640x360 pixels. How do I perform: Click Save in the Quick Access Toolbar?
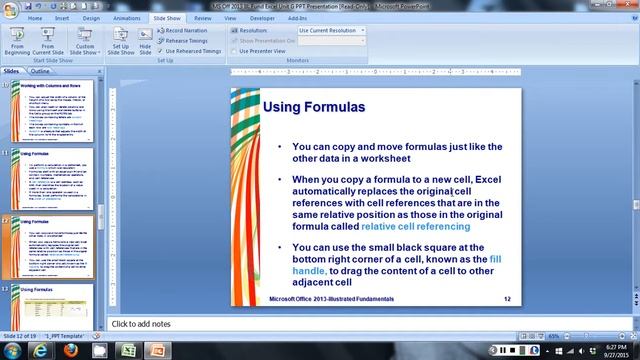28,6
